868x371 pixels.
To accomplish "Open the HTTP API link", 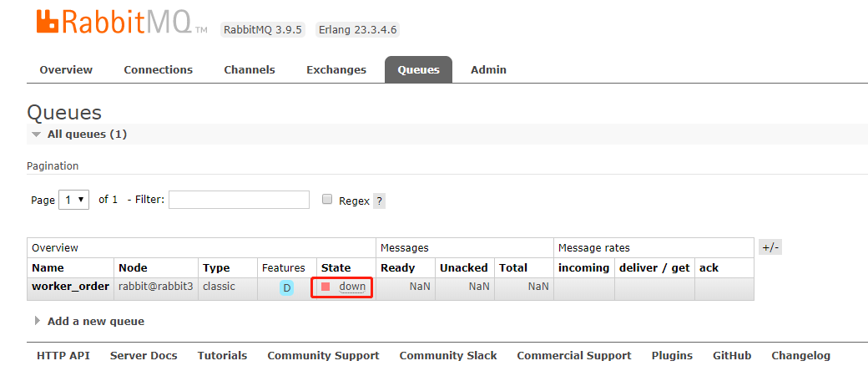I will [x=63, y=355].
